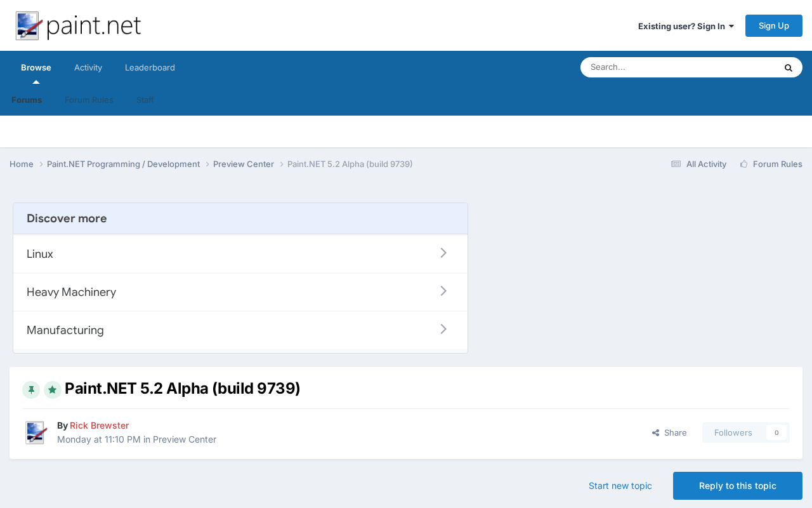
Task: Open the Staff submenu item
Action: tap(145, 100)
